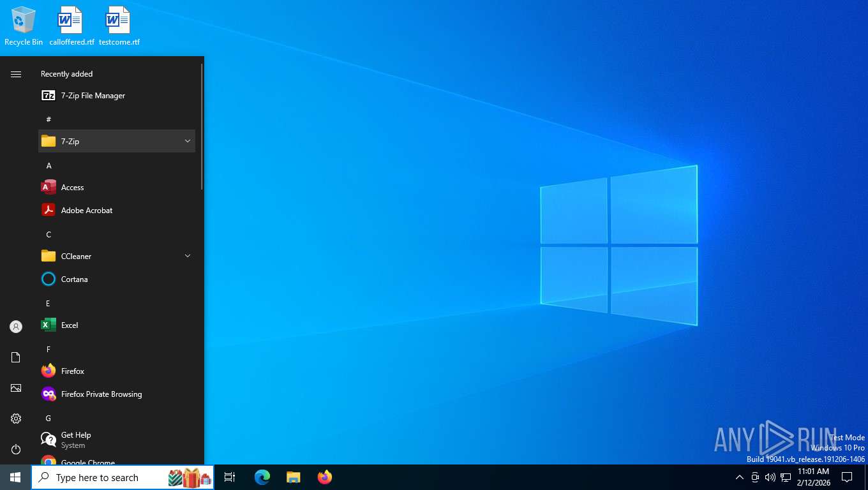868x490 pixels.
Task: Click the Start menu app list scrollbar
Action: [202, 126]
